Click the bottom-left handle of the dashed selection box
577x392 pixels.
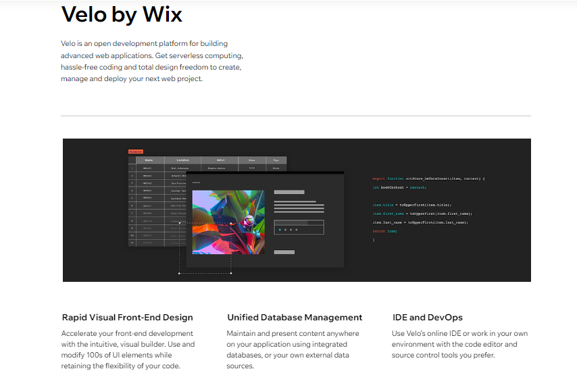coord(179,274)
